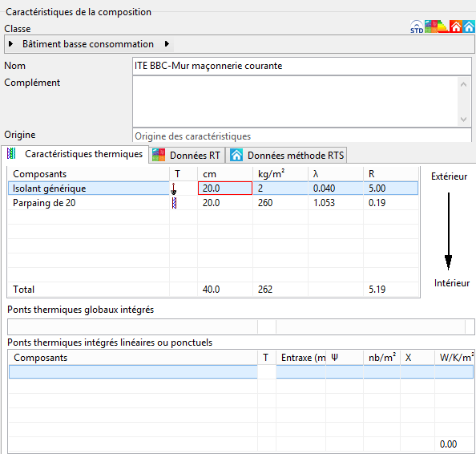Click the hatched type icon of Parpaing de 20
Image resolution: width=476 pixels, height=454 pixels.
[174, 203]
